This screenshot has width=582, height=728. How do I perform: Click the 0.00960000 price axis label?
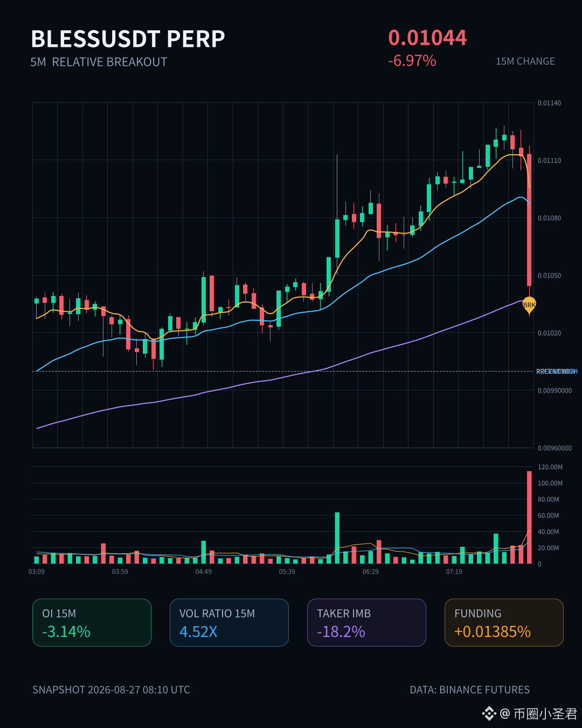pos(555,448)
